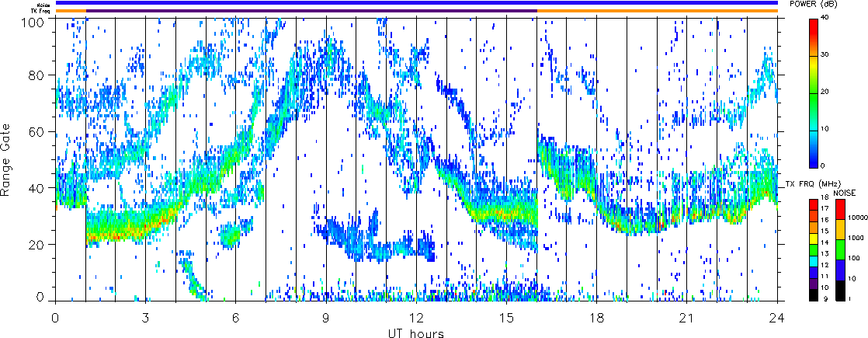Click the 'TX FRQ (MHz)' label

click(x=812, y=183)
